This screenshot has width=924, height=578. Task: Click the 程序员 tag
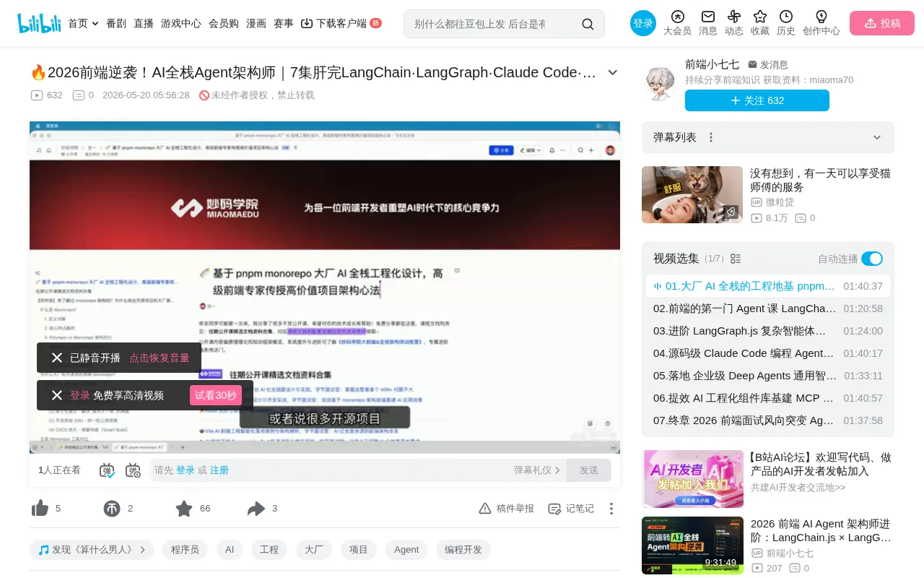185,550
